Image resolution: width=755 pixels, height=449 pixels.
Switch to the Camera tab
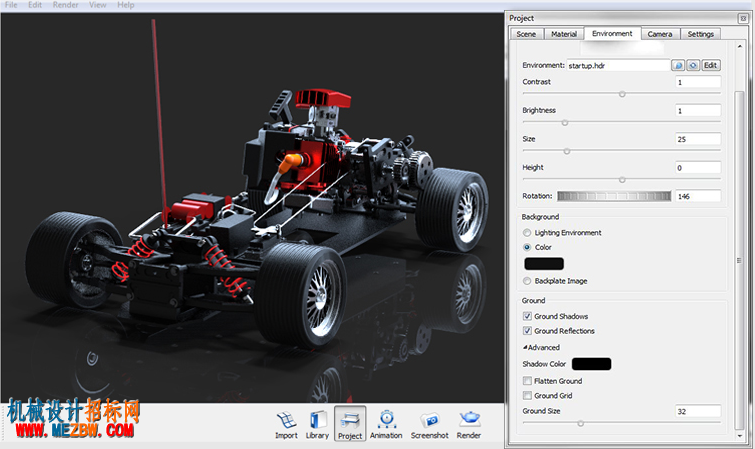click(x=660, y=34)
